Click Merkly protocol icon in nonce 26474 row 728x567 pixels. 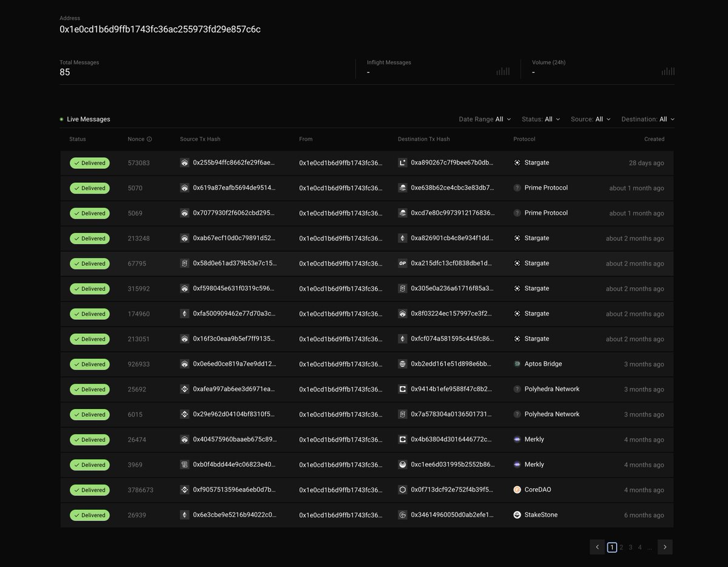517,440
